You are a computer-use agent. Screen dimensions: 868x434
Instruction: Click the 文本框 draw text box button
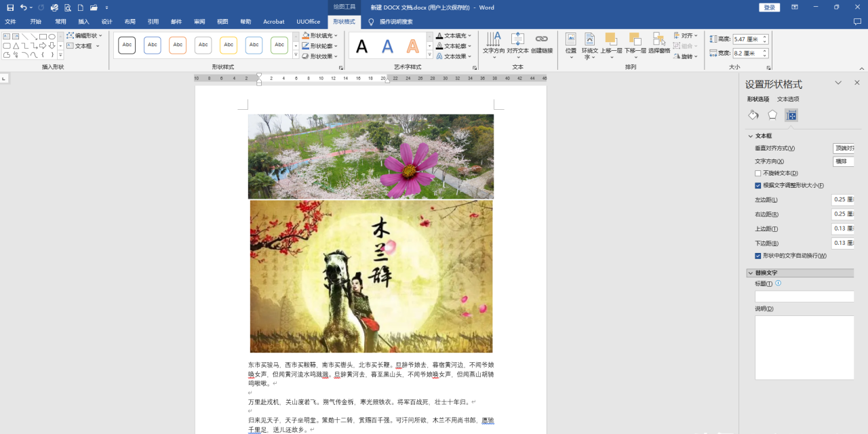coord(83,46)
